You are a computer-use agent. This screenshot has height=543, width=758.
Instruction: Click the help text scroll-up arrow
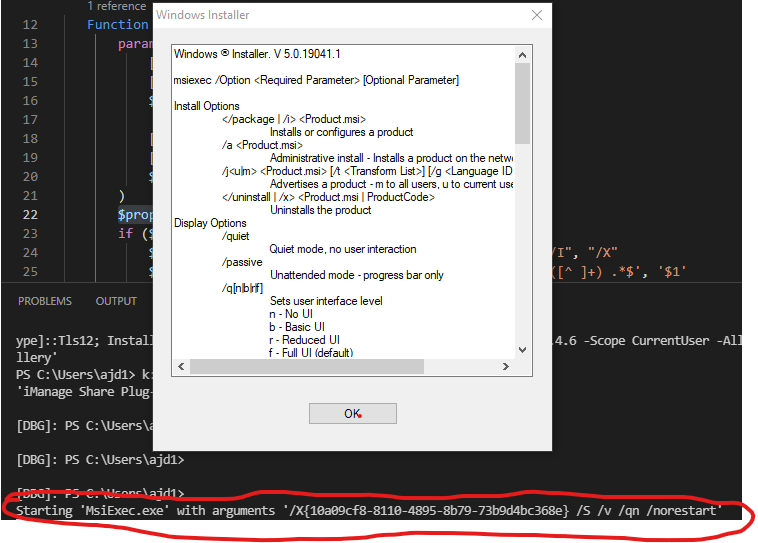(522, 55)
